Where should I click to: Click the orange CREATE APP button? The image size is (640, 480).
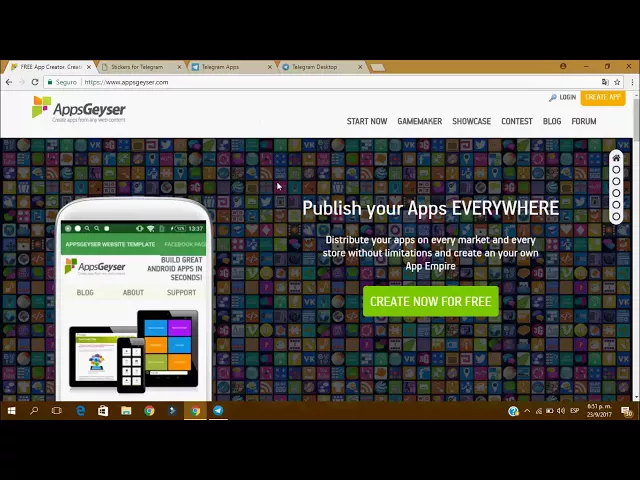603,98
